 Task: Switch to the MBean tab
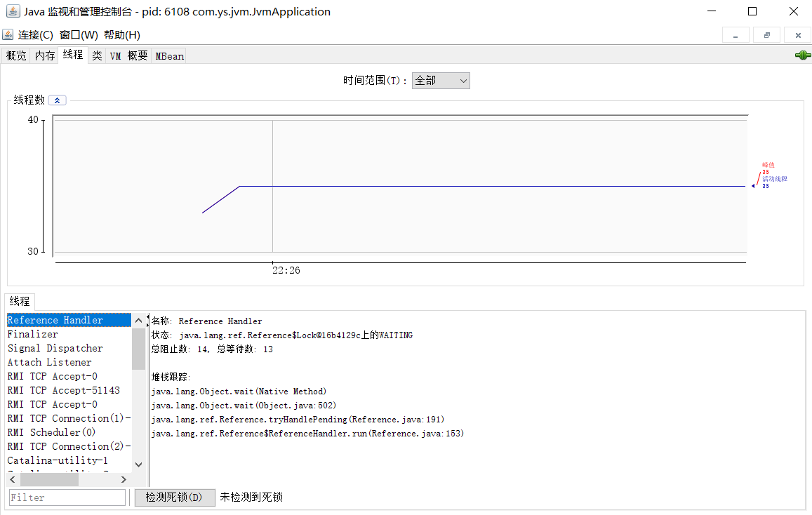(169, 56)
